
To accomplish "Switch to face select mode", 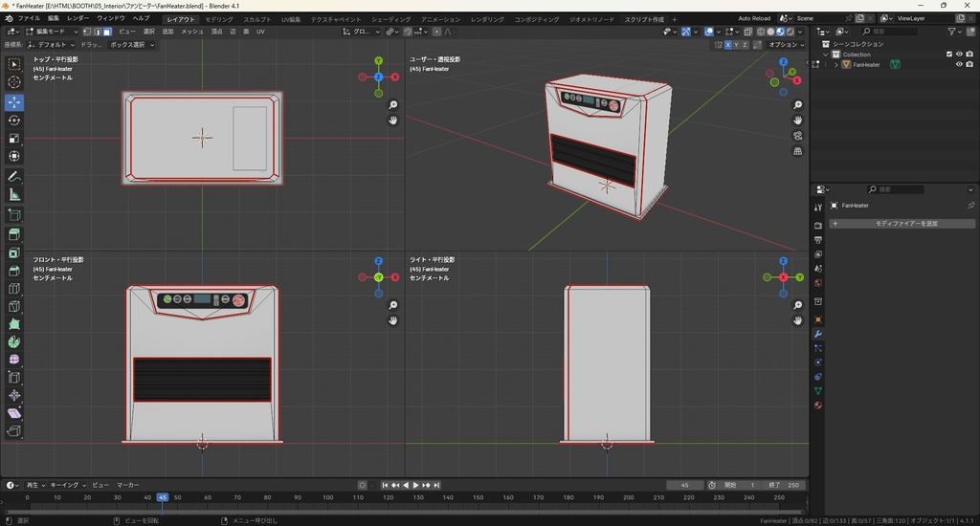I will [x=107, y=32].
